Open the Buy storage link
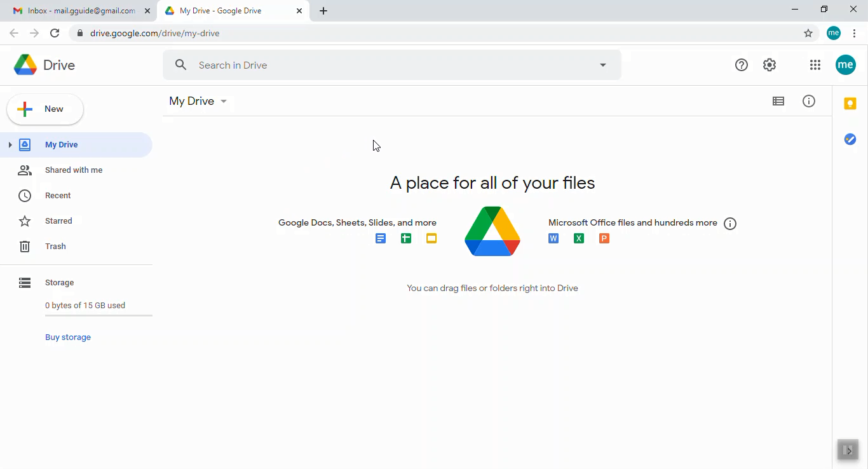Screen dimensions: 868x469 click(68, 337)
